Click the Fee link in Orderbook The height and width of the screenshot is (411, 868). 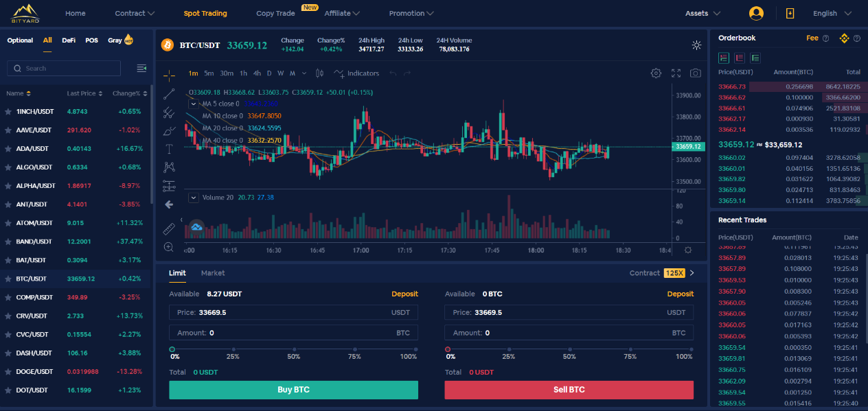coord(812,38)
